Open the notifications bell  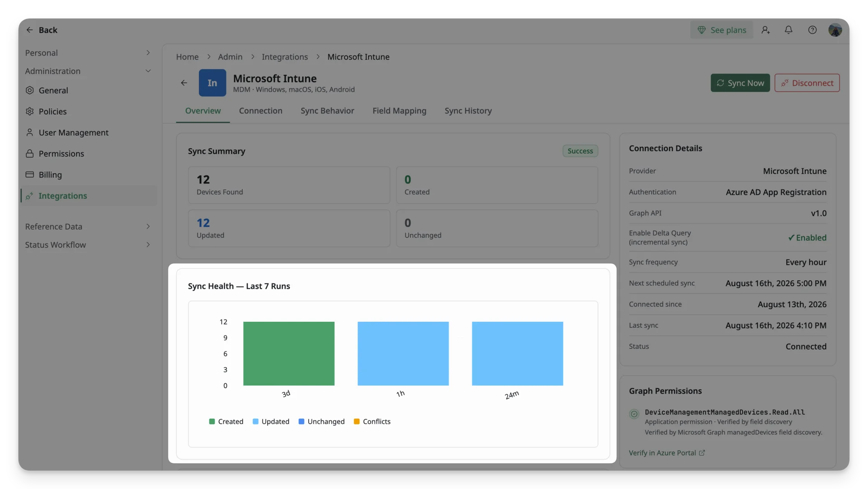[x=788, y=30]
